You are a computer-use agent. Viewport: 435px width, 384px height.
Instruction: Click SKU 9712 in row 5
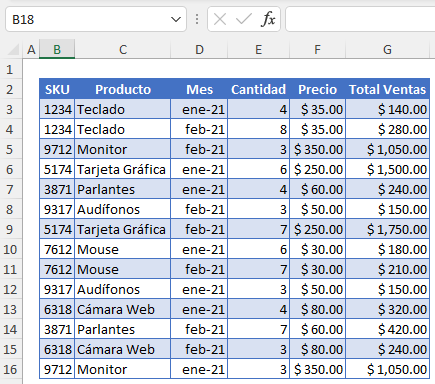(57, 149)
